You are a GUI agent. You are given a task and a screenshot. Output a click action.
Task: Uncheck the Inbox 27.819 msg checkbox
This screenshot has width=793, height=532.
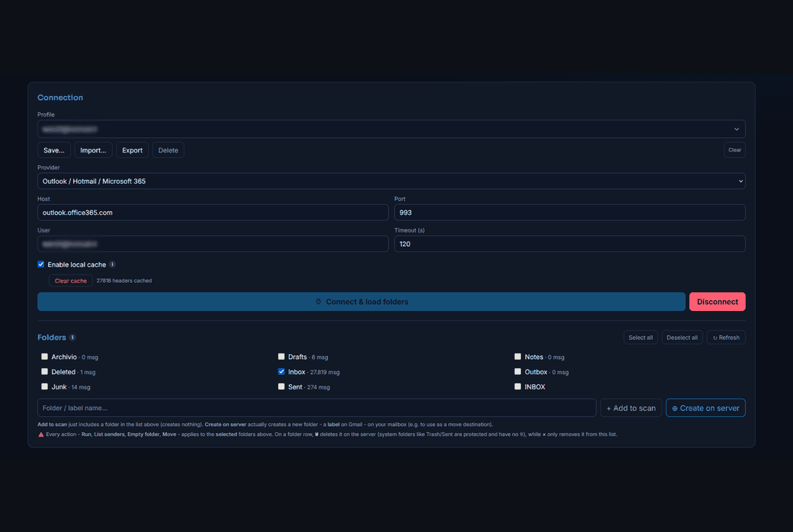(281, 372)
